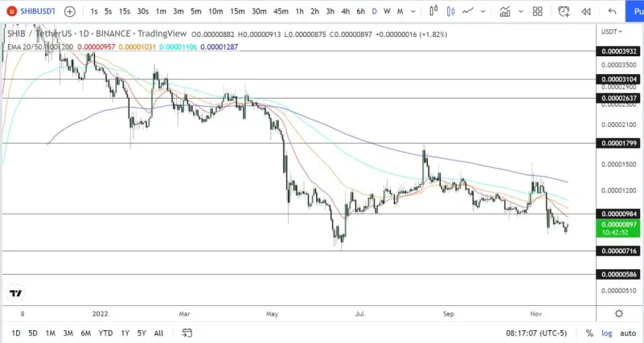The image size is (644, 343).
Task: Open the indicator templates grid icon
Action: 537,11
